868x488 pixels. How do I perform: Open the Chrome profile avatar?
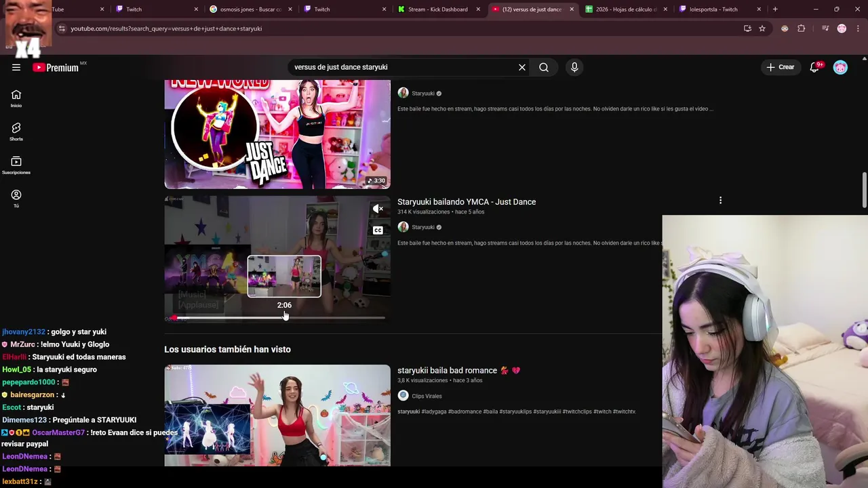pyautogui.click(x=842, y=28)
